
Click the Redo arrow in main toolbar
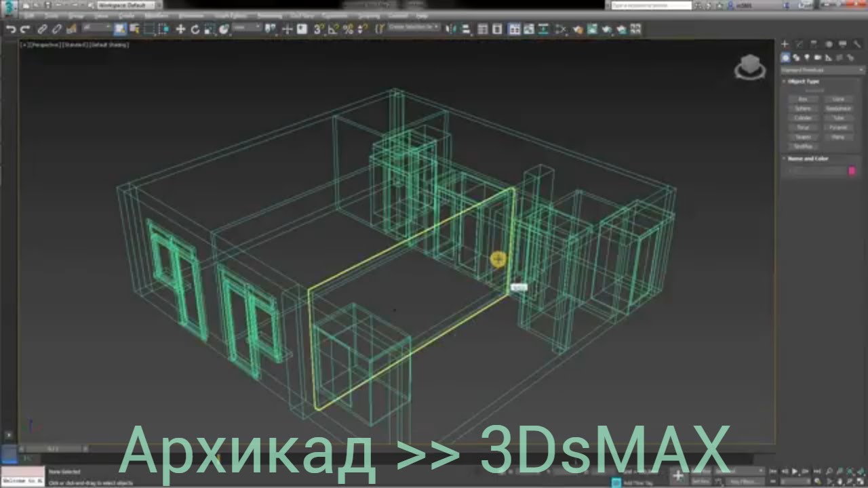26,29
